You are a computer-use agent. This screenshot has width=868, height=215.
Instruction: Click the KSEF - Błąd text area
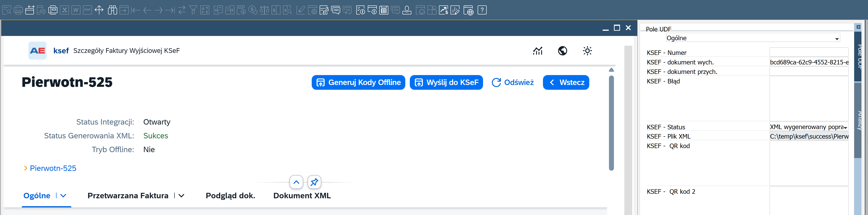pyautogui.click(x=809, y=98)
